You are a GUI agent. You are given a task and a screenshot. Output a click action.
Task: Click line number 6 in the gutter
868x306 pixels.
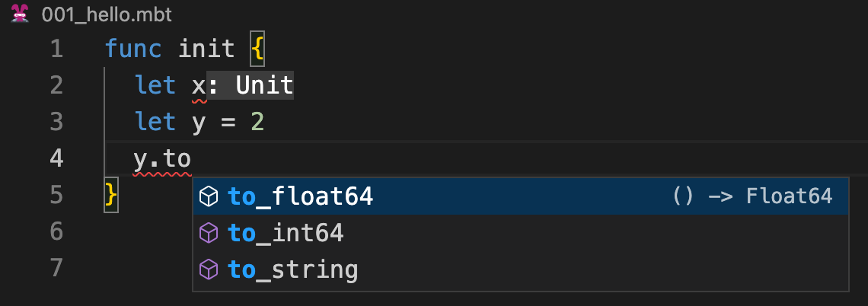coord(56,231)
